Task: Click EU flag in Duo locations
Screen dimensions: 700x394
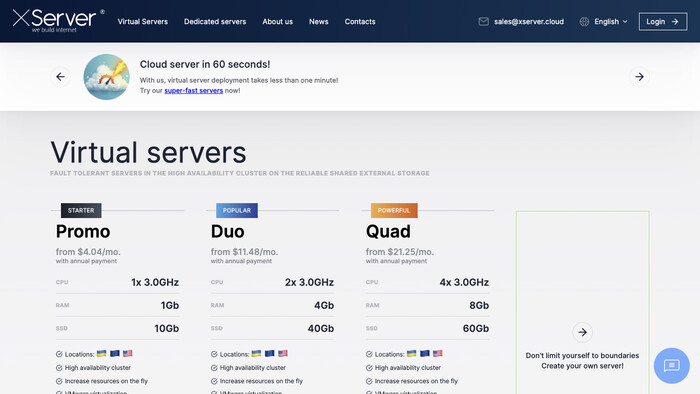Action: pyautogui.click(x=270, y=353)
